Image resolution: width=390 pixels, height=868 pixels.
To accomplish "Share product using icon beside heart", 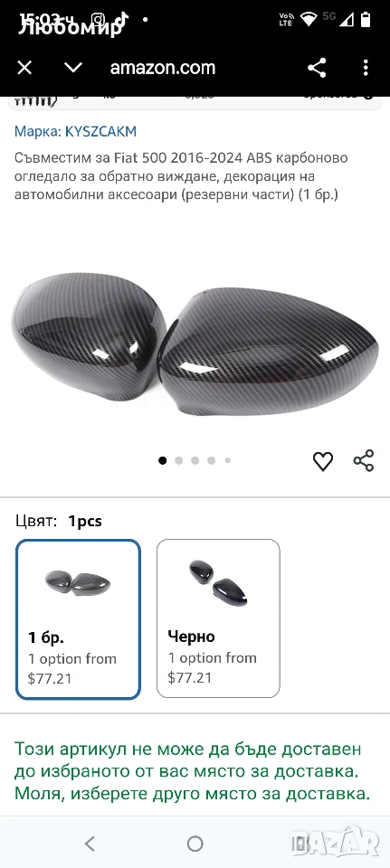I will (364, 460).
